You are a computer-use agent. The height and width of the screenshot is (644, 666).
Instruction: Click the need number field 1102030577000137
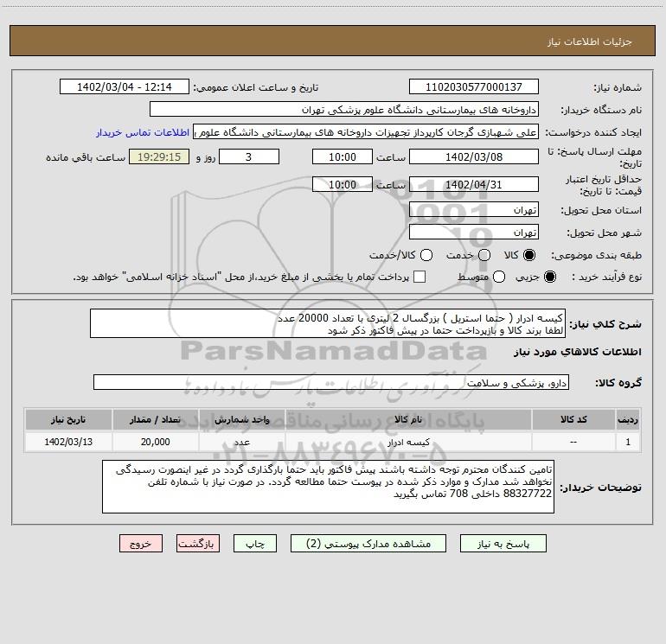(x=474, y=86)
